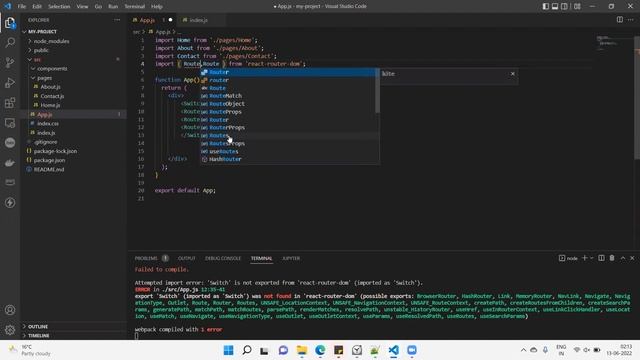Image resolution: width=640 pixels, height=360 pixels.
Task: Open editor More Actions ellipsis
Action: tap(631, 20)
